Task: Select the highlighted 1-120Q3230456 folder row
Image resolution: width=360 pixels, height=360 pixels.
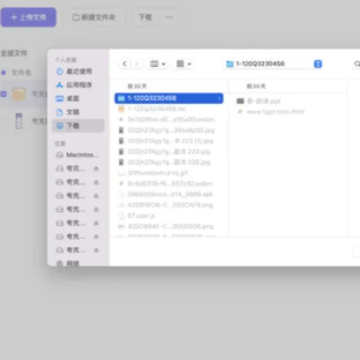Action: coord(169,98)
